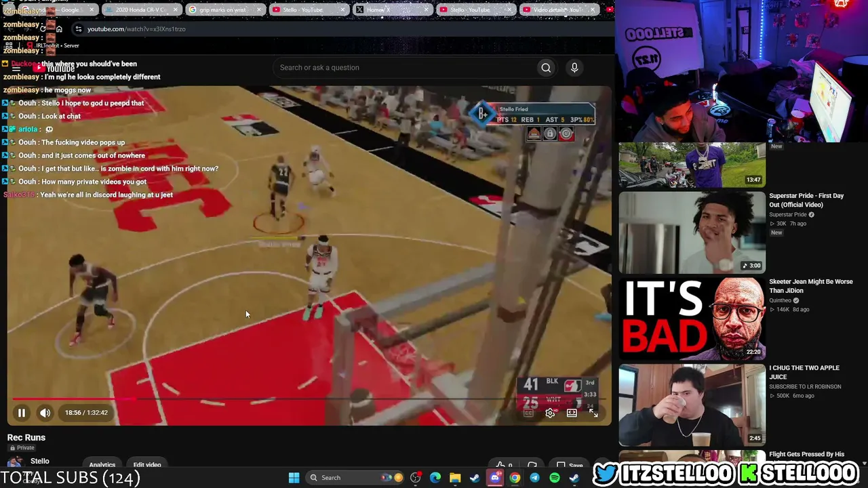This screenshot has width=868, height=488.
Task: Click the video title 'Rec Runs'
Action: pyautogui.click(x=26, y=438)
